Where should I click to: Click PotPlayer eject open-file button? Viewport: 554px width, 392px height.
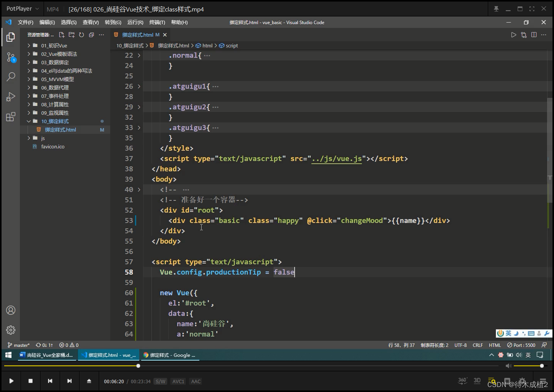pos(89,381)
